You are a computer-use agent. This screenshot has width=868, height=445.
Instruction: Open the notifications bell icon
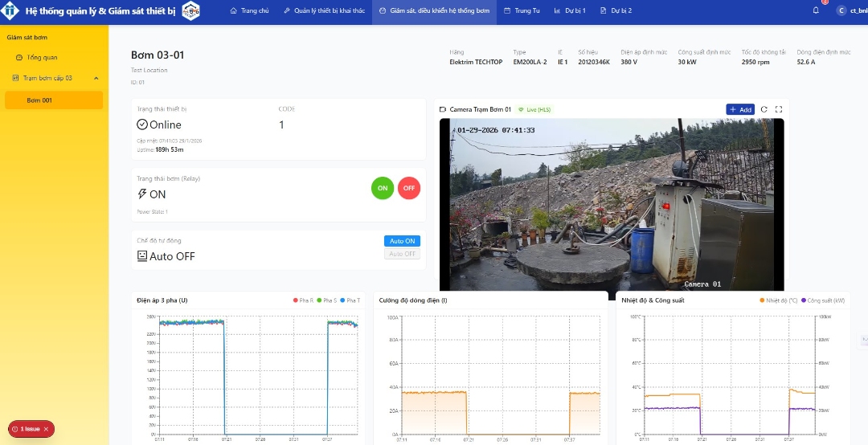coord(816,10)
